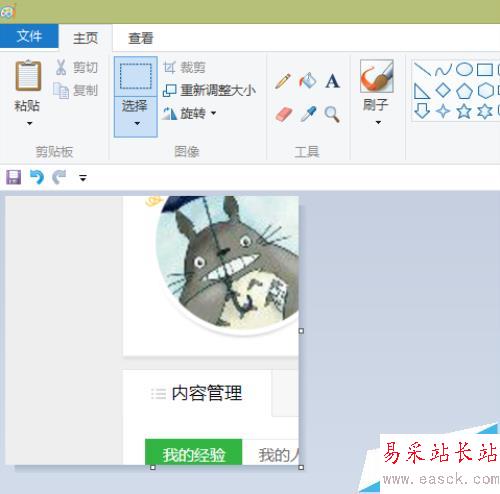Screen dimensions: 500x494
Task: Expand the 选择 selection options dropdown
Action: (136, 117)
